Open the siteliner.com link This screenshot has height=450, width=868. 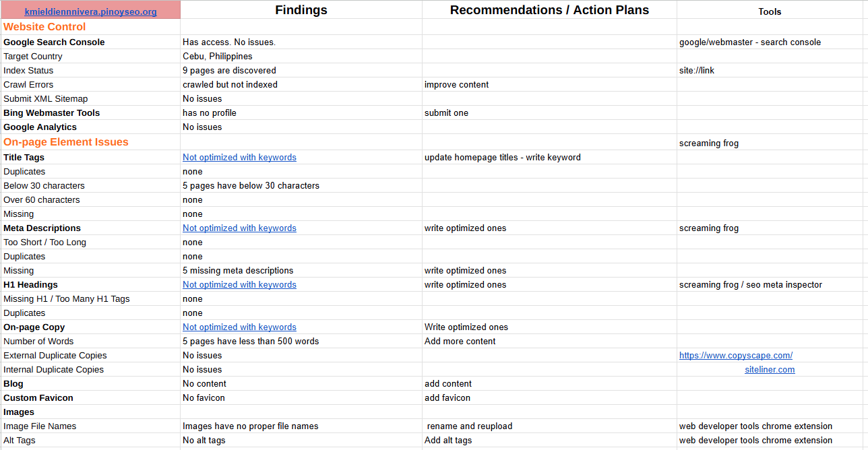[770, 370]
